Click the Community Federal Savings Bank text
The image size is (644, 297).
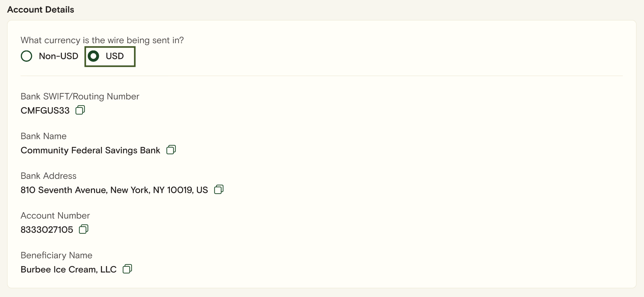pos(90,150)
